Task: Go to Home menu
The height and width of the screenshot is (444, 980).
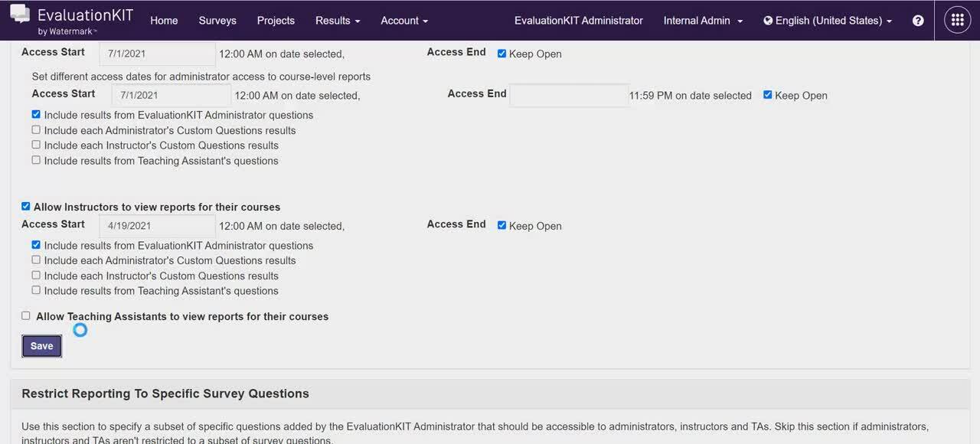Action: tap(164, 21)
